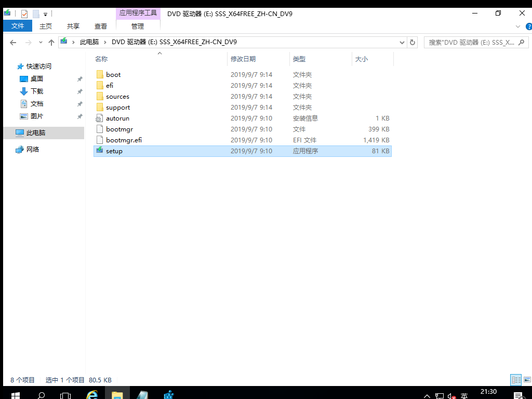The height and width of the screenshot is (399, 532).
Task: Open the 管理 ribbon tab
Action: (138, 26)
